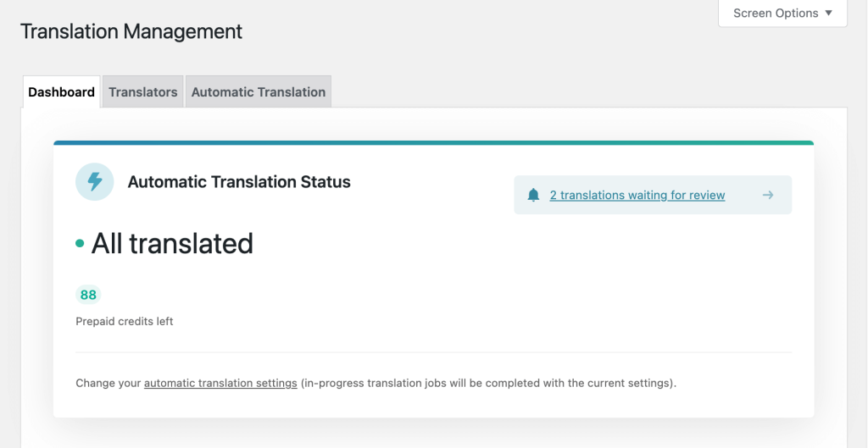Click the gradient progress bar atop status card
This screenshot has width=868, height=448.
(x=433, y=142)
